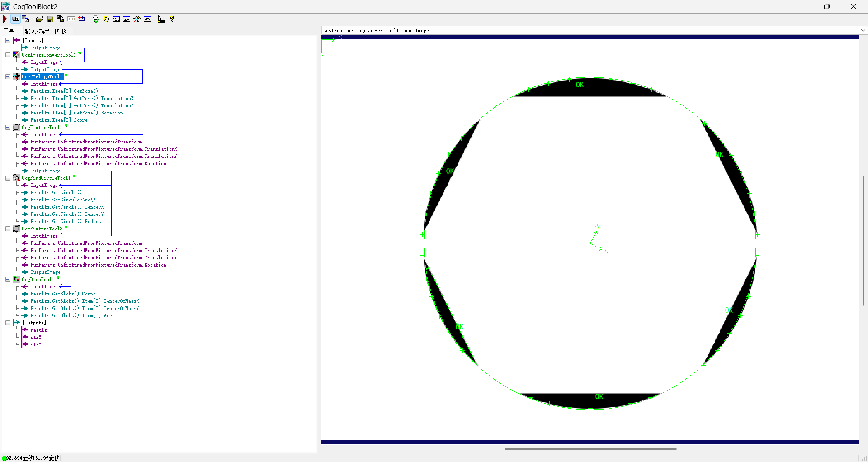Collapse the CogFixtureTool2 node
The width and height of the screenshot is (868, 462).
(8, 229)
